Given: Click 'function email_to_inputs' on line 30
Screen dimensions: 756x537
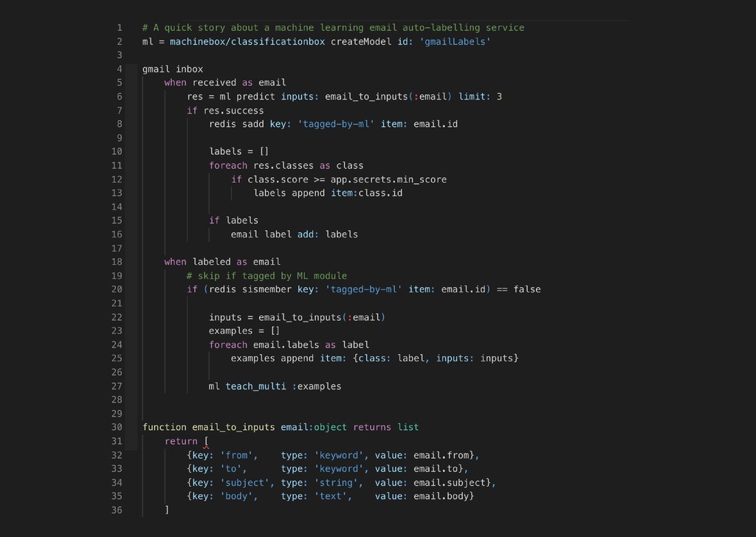Looking at the screenshot, I should [208, 427].
